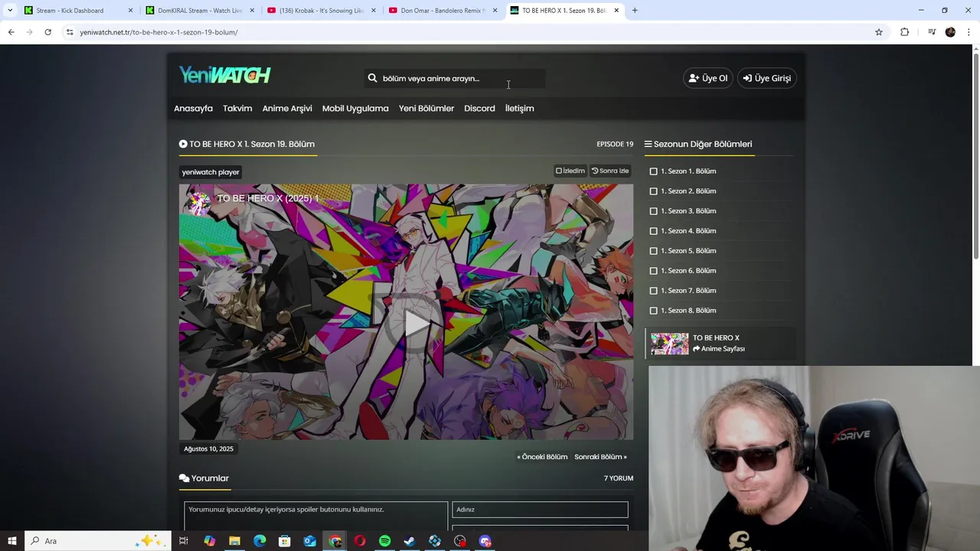Open Steam from the taskbar
980x551 pixels.
coord(410,541)
